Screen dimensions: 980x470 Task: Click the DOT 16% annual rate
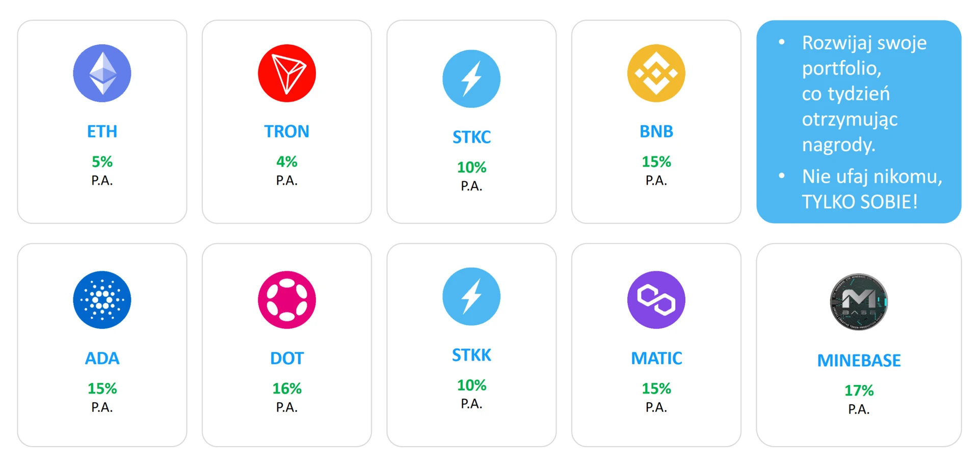coord(287,389)
